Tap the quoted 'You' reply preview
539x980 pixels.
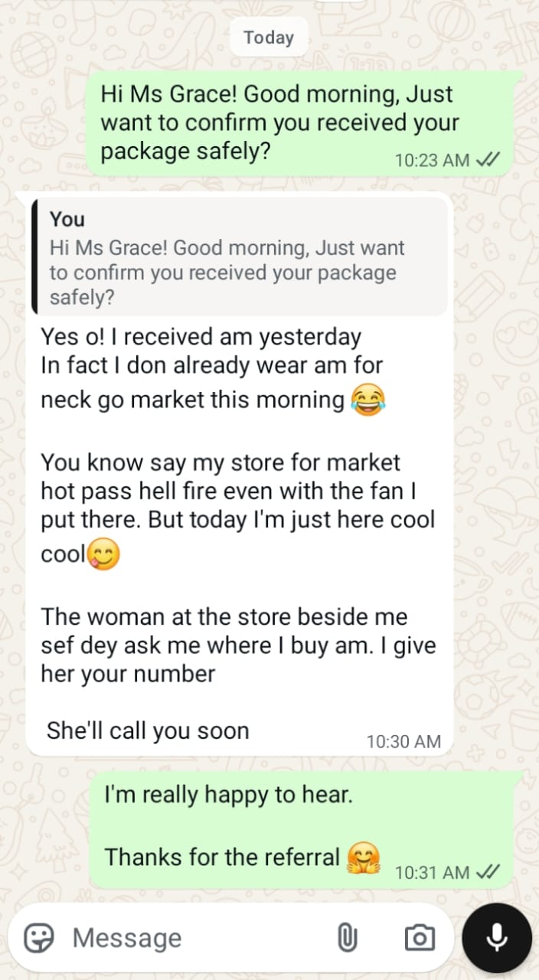click(x=240, y=256)
